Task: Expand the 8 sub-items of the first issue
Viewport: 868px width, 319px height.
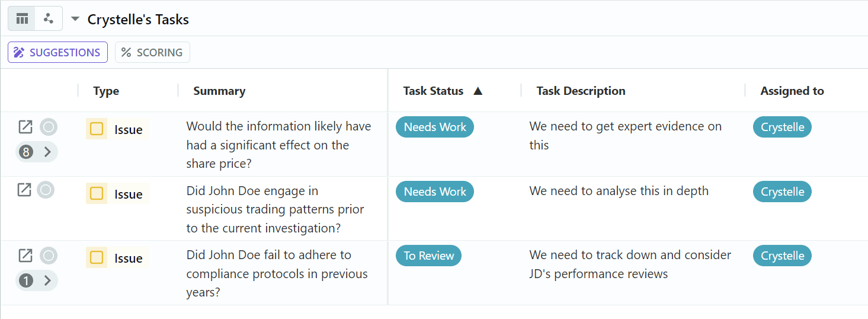Action: click(37, 152)
